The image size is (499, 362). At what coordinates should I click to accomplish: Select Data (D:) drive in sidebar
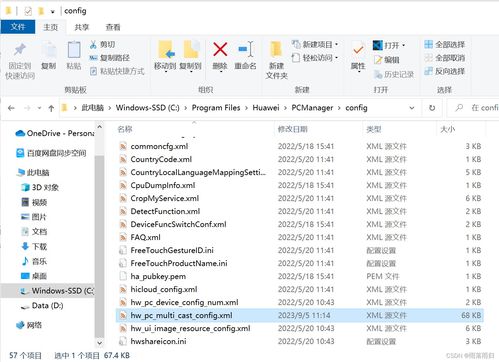47,306
